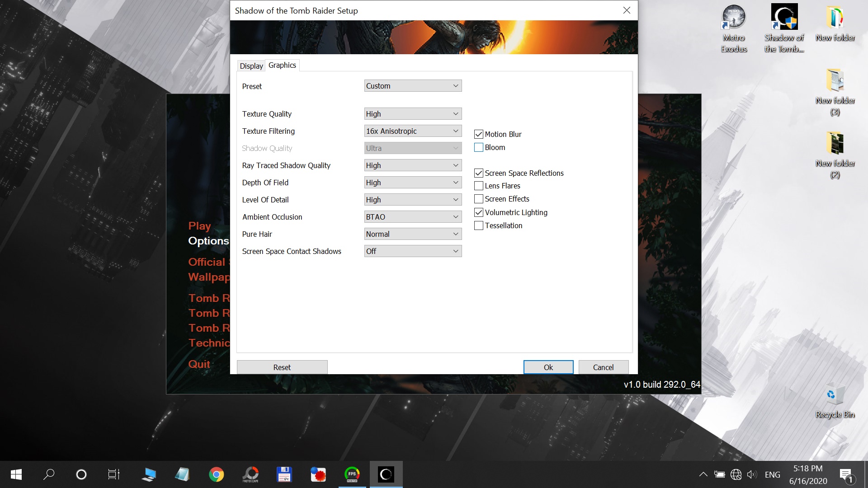The width and height of the screenshot is (868, 488).
Task: Select the New folder (2) desktop icon
Action: point(835,155)
